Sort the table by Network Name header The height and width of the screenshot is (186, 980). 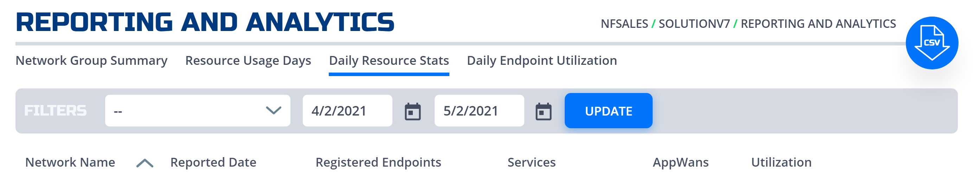[x=70, y=162]
